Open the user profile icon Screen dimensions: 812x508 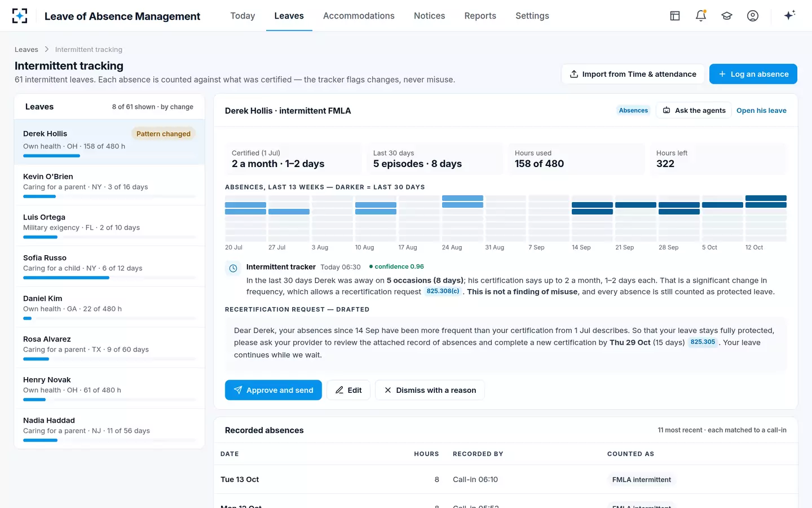tap(753, 16)
